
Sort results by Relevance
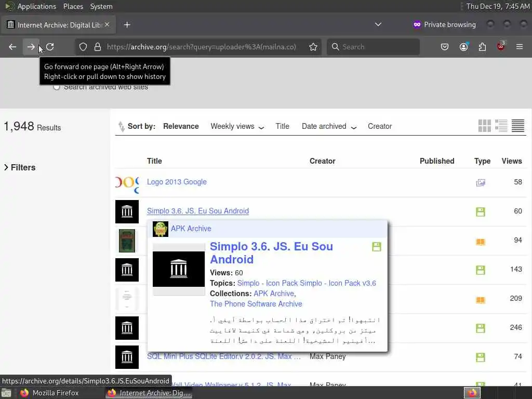[181, 126]
